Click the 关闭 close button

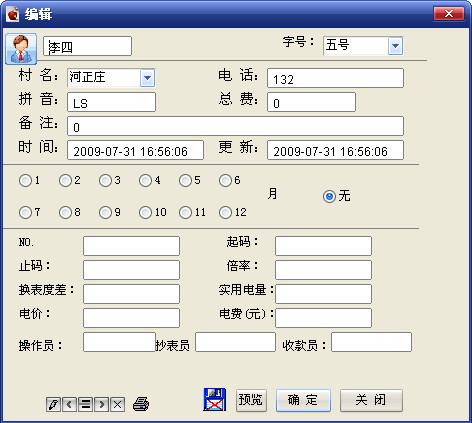pos(371,400)
